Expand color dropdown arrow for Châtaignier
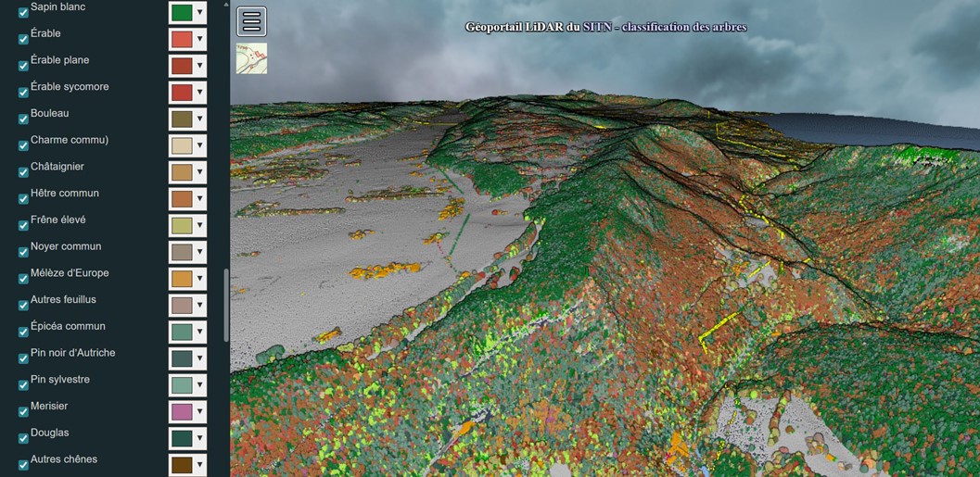The image size is (980, 477). 199,172
